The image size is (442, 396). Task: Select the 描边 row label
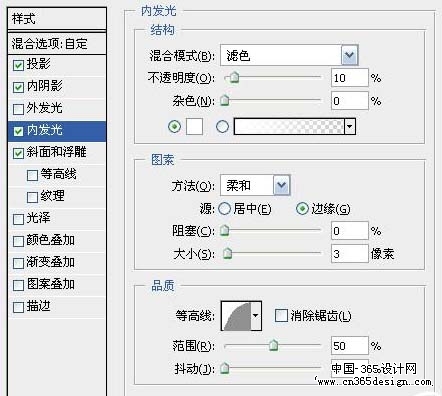(39, 306)
